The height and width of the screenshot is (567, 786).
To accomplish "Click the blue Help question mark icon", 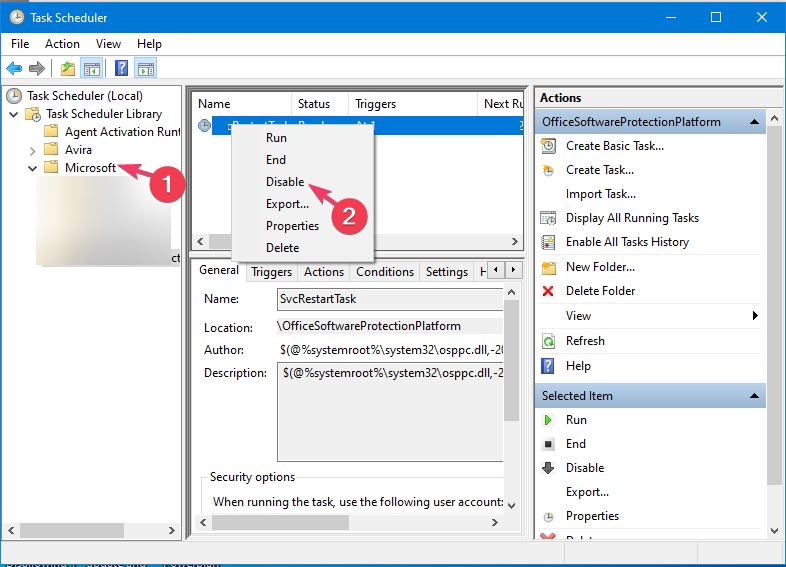I will click(121, 69).
